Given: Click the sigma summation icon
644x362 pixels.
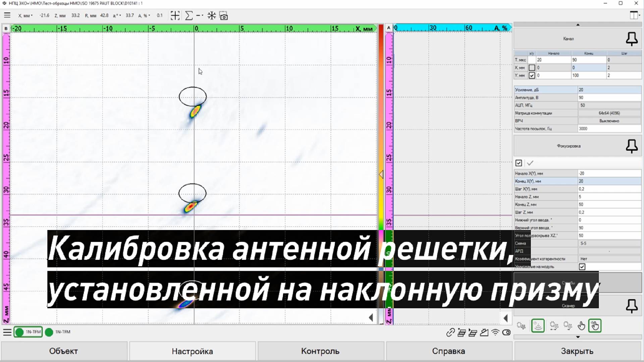Looking at the screenshot, I should [189, 15].
